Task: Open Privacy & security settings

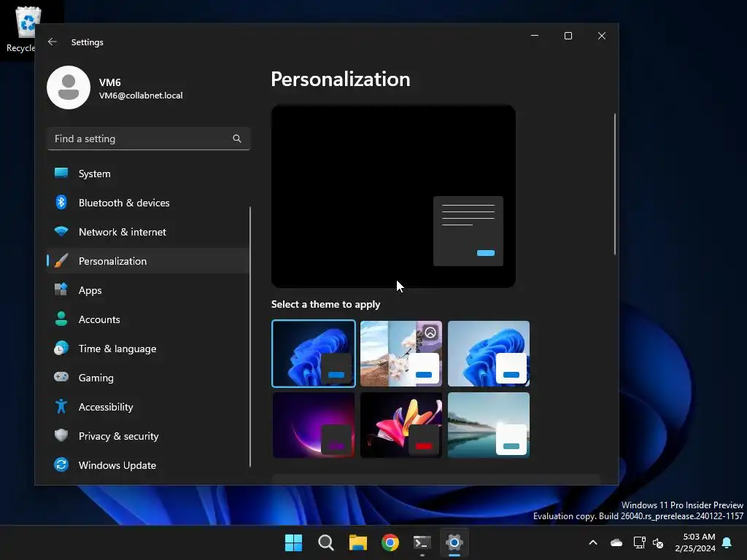Action: coord(149,435)
